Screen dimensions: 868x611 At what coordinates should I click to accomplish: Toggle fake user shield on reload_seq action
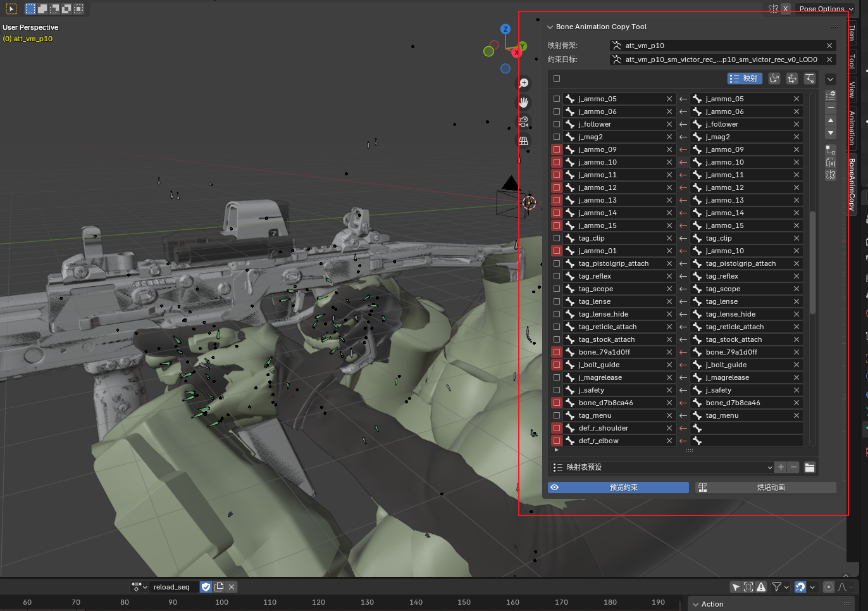206,587
